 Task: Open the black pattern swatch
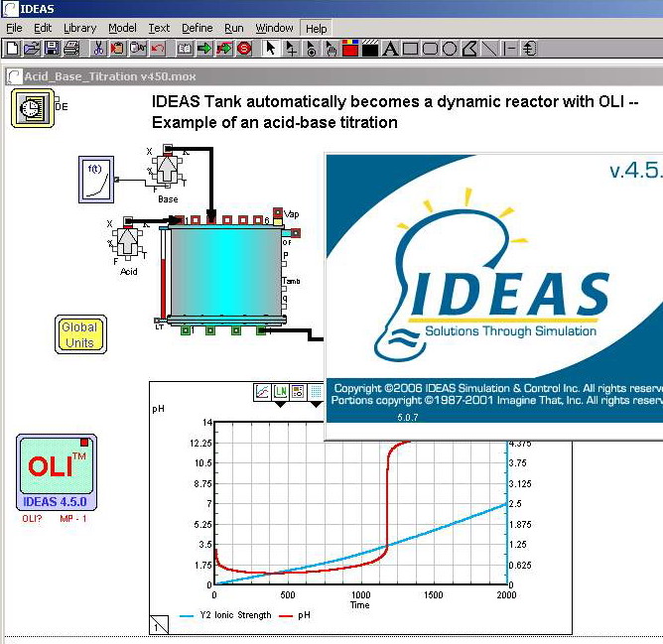tap(370, 49)
